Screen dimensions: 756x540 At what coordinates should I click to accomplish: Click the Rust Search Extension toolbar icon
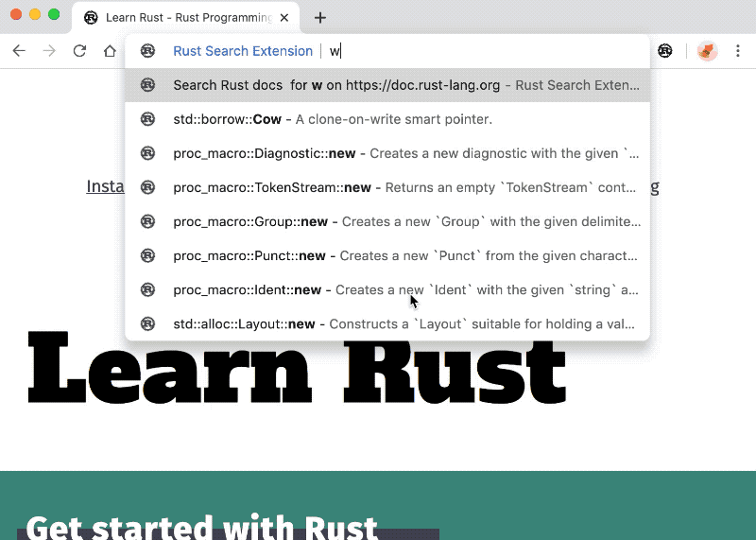click(x=665, y=51)
